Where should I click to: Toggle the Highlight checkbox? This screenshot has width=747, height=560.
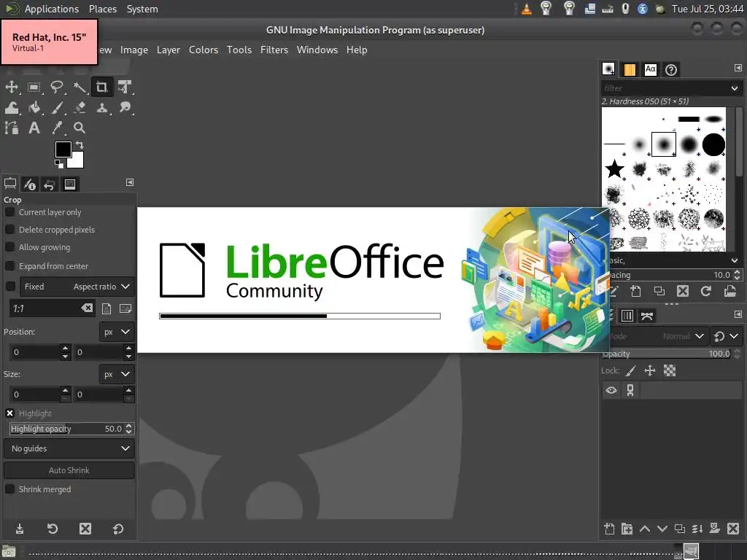tap(9, 413)
